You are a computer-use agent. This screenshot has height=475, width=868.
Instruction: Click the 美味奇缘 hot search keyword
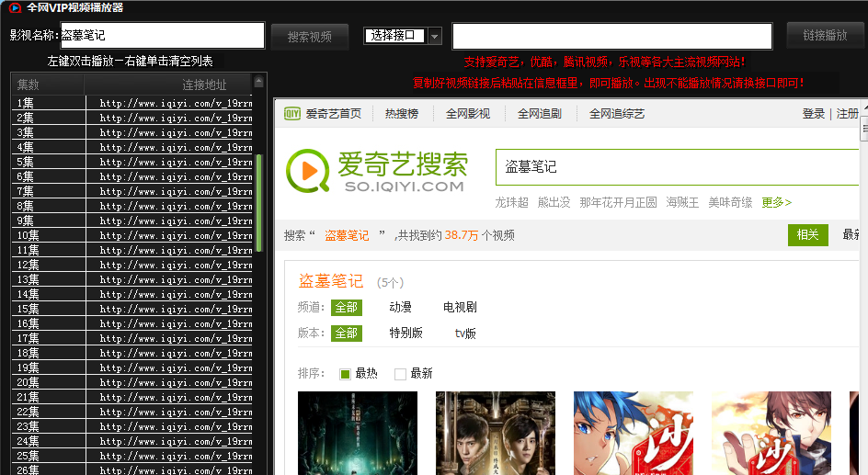[x=730, y=202]
